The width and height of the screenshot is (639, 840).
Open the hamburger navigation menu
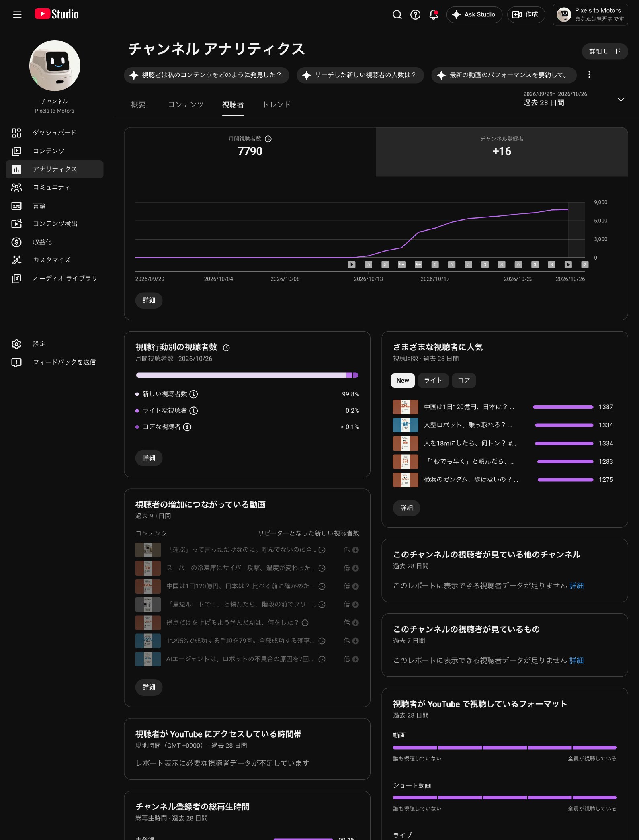pyautogui.click(x=17, y=15)
